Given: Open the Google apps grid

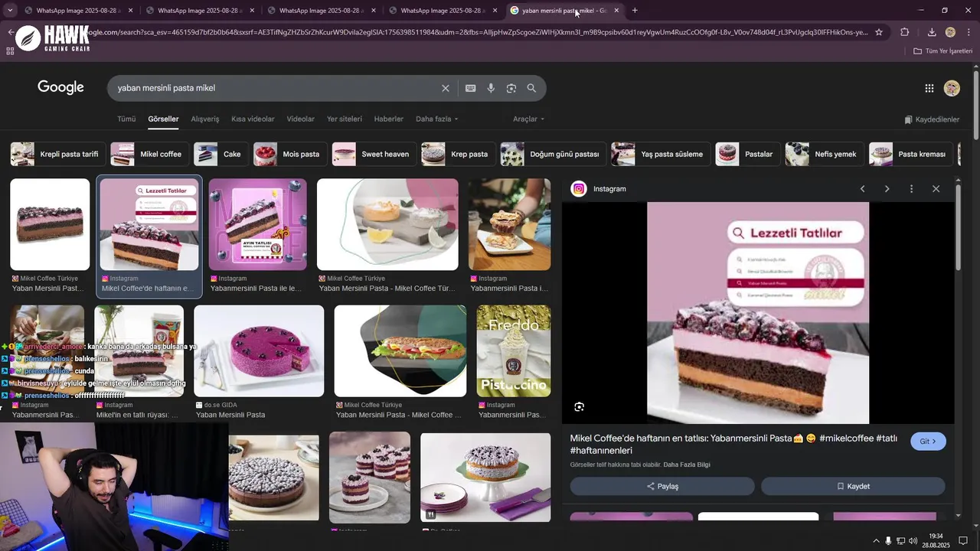Looking at the screenshot, I should (x=929, y=88).
